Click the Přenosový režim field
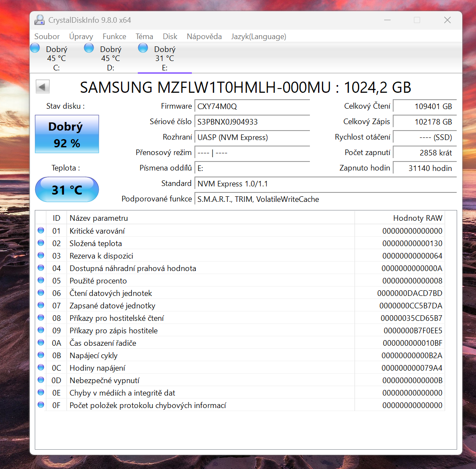The width and height of the screenshot is (476, 469). [252, 153]
